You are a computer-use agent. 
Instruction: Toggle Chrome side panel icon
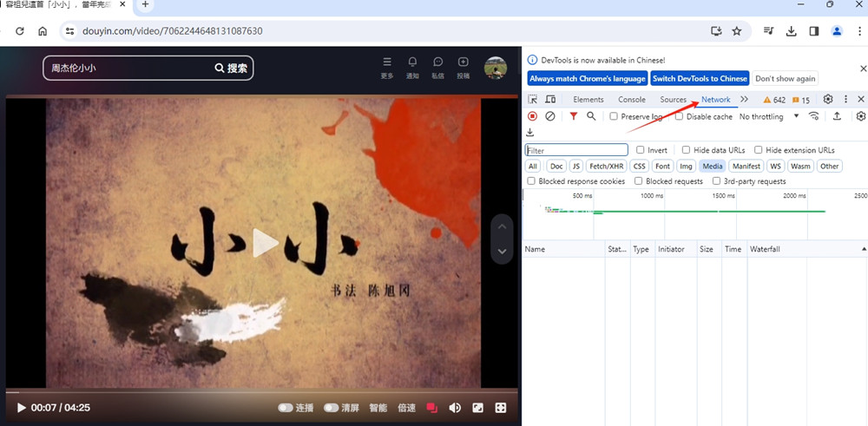[814, 31]
